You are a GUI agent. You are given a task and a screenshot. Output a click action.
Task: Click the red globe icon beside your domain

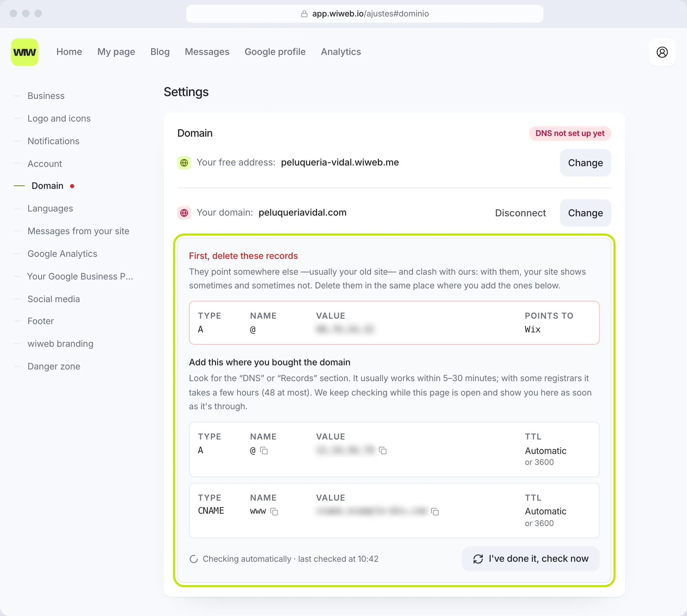tap(184, 213)
